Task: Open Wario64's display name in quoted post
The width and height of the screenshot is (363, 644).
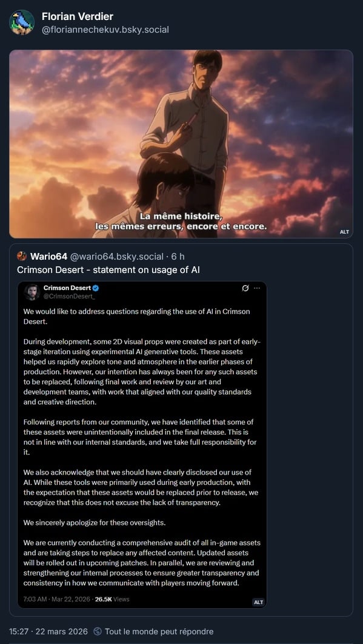Action: coord(49,257)
